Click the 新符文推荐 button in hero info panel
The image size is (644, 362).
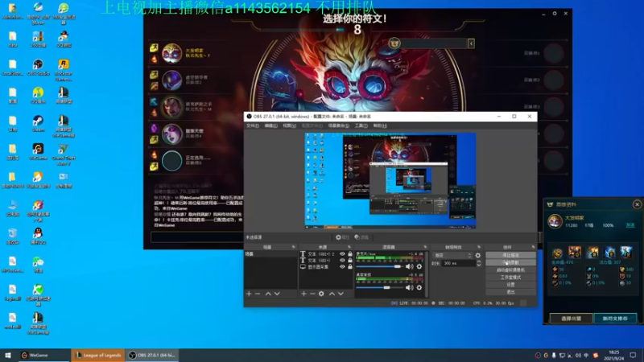pos(615,319)
